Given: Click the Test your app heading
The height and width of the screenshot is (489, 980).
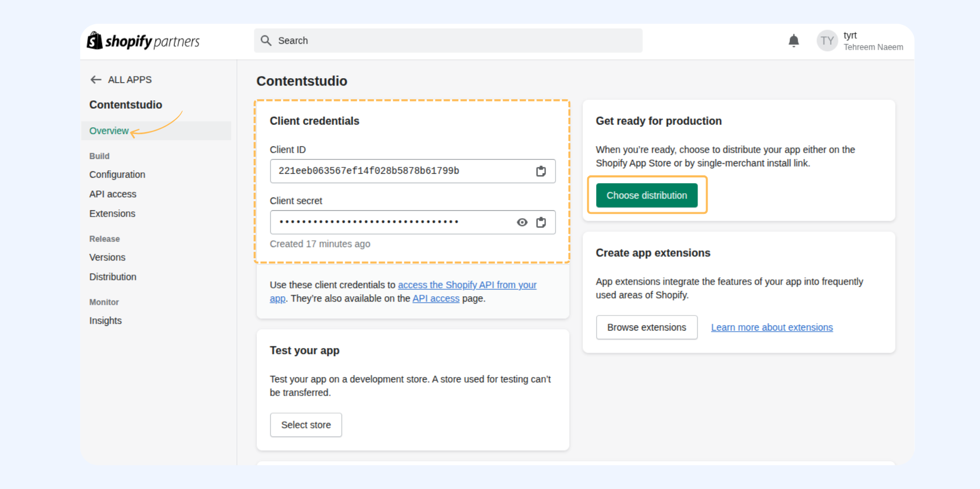Looking at the screenshot, I should coord(305,351).
